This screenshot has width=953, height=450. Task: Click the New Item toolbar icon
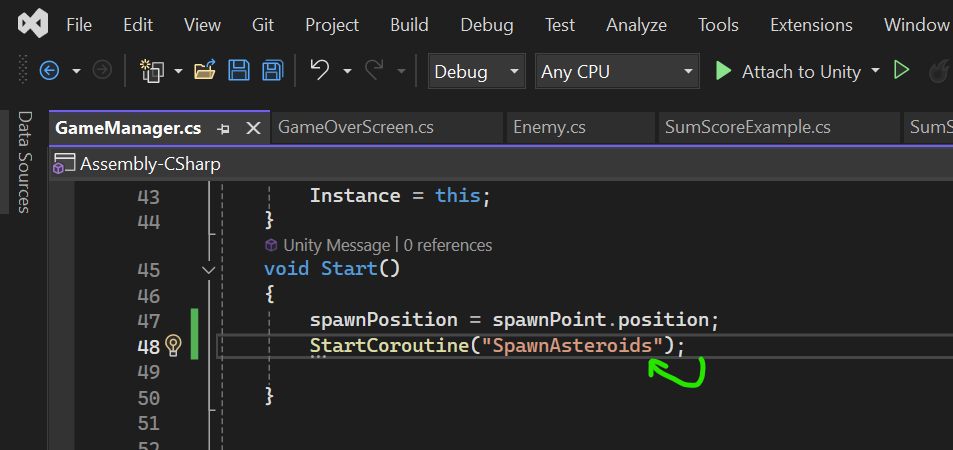coord(152,71)
